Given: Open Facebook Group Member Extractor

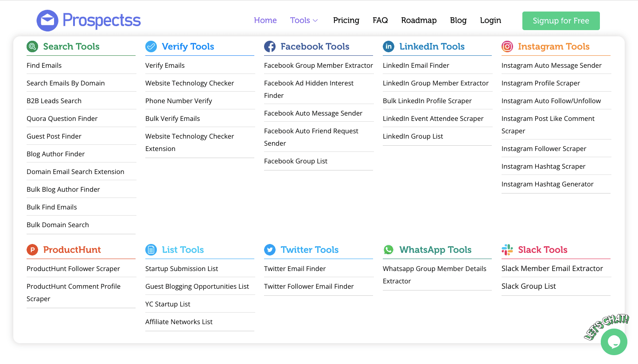Looking at the screenshot, I should coord(319,66).
